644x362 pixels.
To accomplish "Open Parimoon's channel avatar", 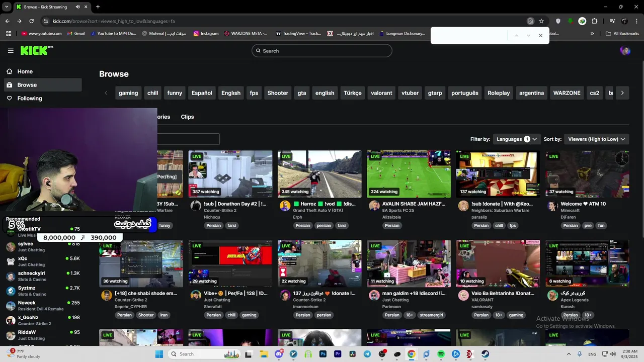I will click(374, 295).
